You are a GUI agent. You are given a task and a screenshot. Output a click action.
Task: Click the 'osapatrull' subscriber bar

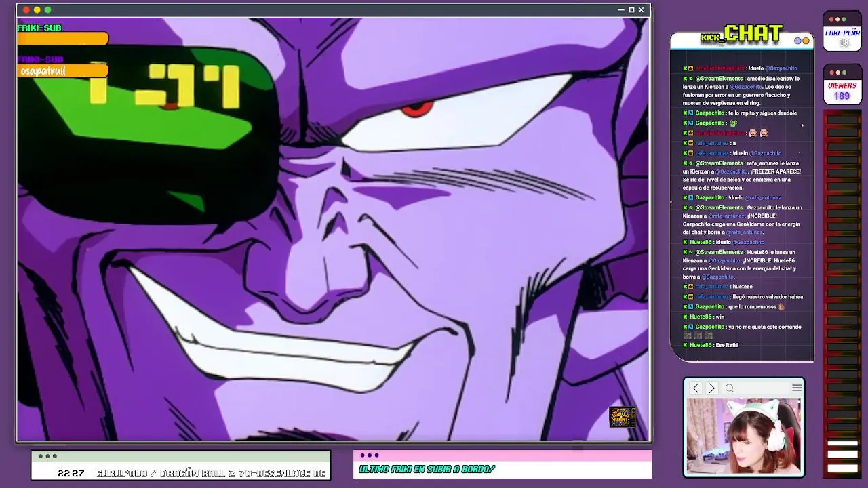pos(62,70)
